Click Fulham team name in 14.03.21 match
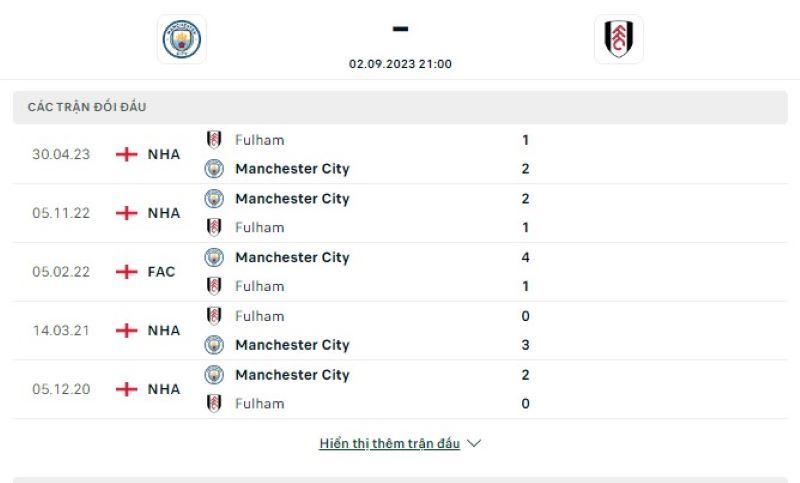Viewport: 800px width, 483px height. 259,316
